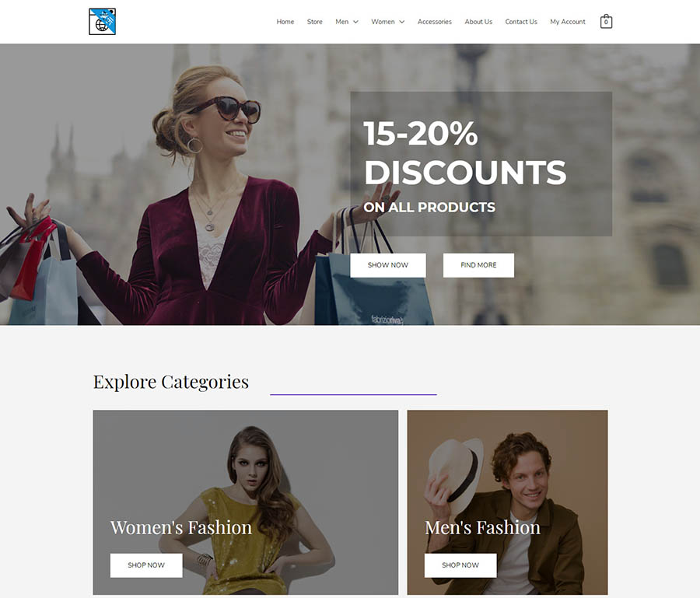Expand the Women dropdown chevron
The width and height of the screenshot is (700, 598).
(x=402, y=22)
